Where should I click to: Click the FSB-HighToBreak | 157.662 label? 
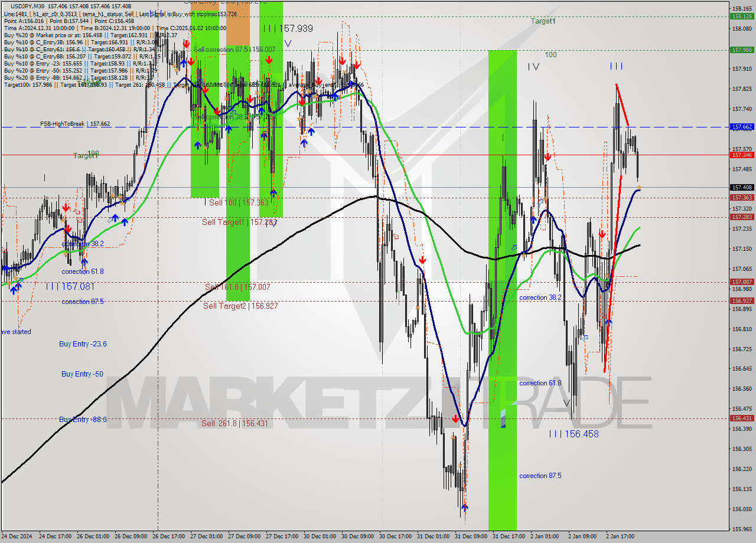coord(75,124)
